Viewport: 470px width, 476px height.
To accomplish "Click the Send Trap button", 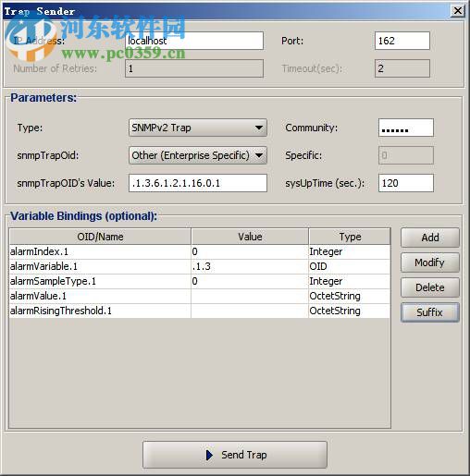I will [x=235, y=455].
